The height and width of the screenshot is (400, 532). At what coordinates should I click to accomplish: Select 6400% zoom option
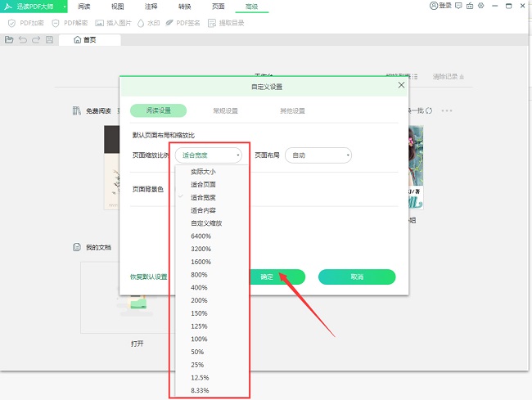[212, 236]
